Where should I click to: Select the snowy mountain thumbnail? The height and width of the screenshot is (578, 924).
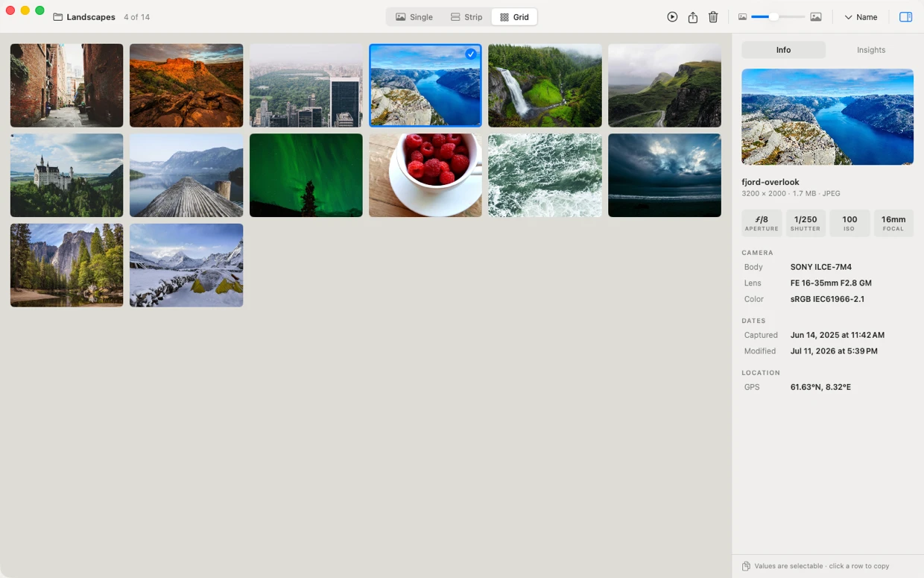(x=186, y=266)
